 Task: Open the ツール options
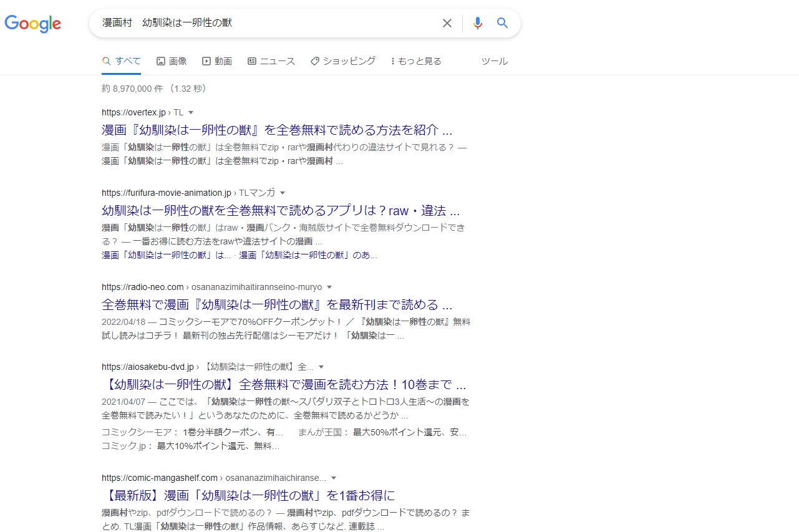495,61
